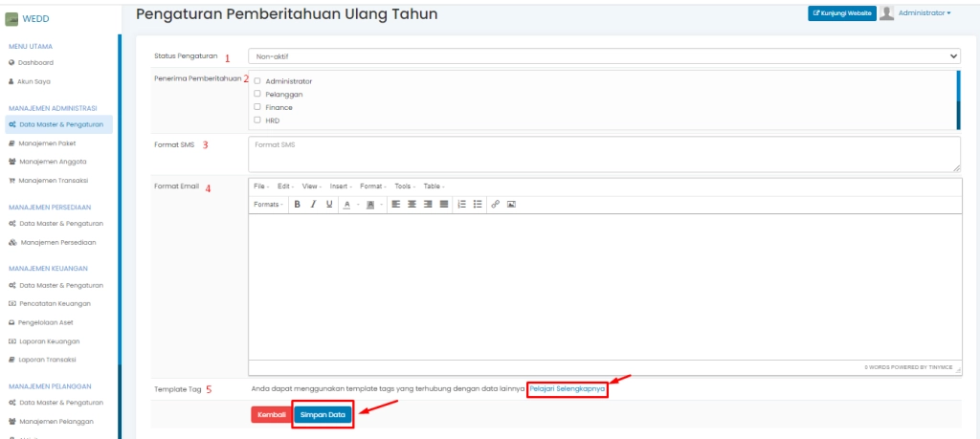
Task: Click the Simpan Data button
Action: [x=323, y=415]
